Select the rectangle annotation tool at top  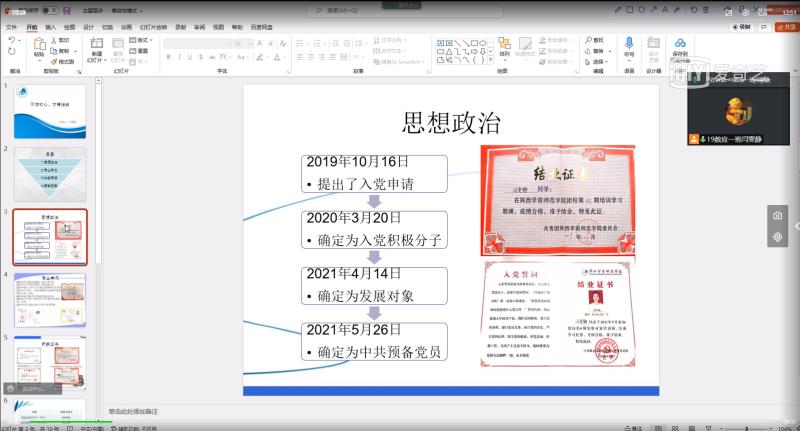click(x=630, y=10)
